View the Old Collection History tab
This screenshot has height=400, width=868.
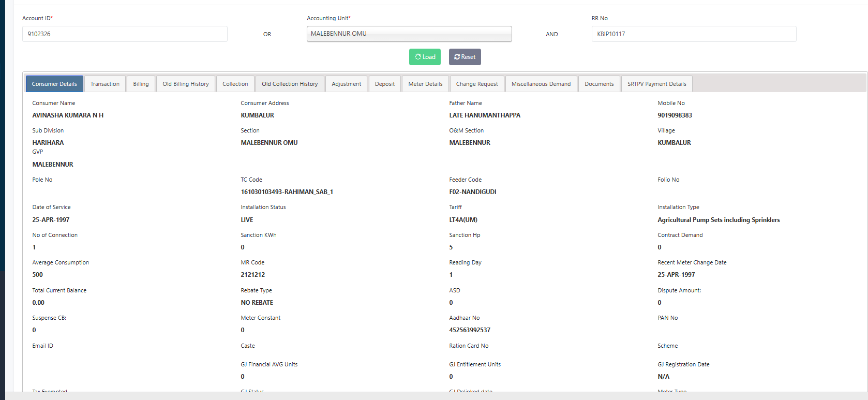[290, 84]
